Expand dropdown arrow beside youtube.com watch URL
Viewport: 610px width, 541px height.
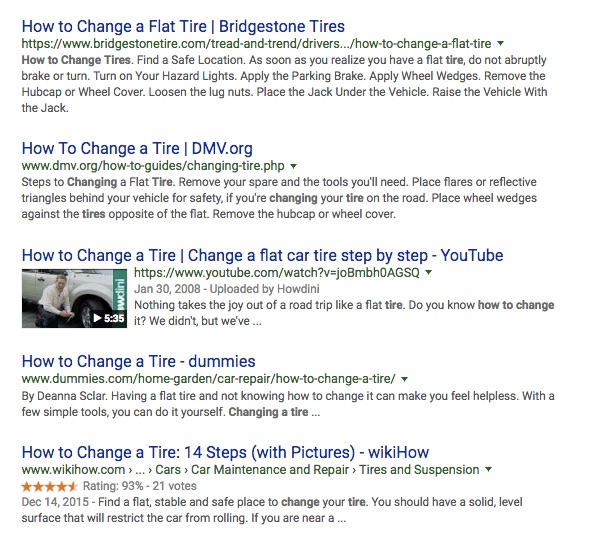(428, 273)
